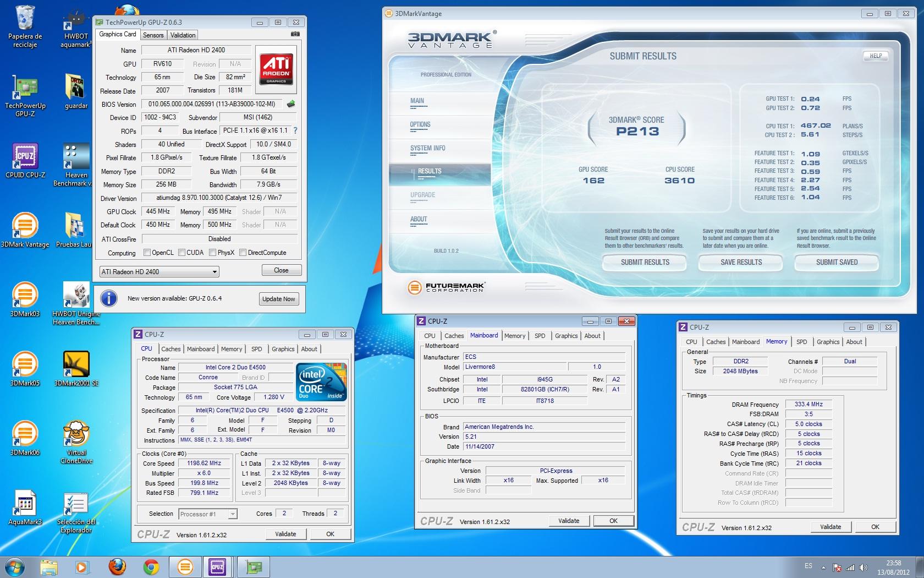Click the bus interface question mark
Screen dimensions: 924x578
pyautogui.click(x=295, y=130)
